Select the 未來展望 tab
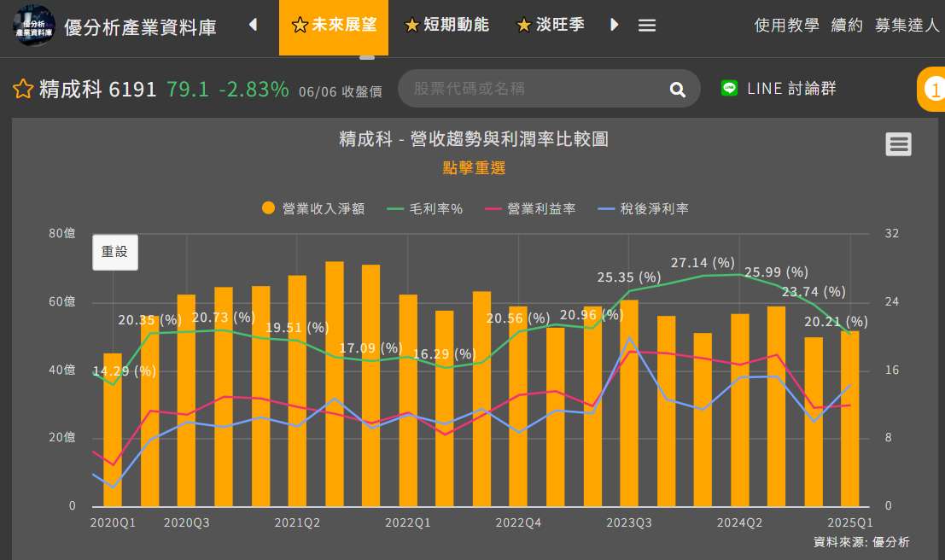Screen dimensions: 945x560 pyautogui.click(x=334, y=27)
